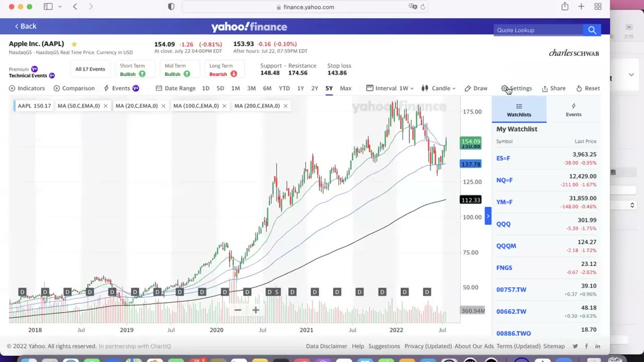Open the Data Disclaimer link
The image size is (644, 362).
pyautogui.click(x=327, y=346)
